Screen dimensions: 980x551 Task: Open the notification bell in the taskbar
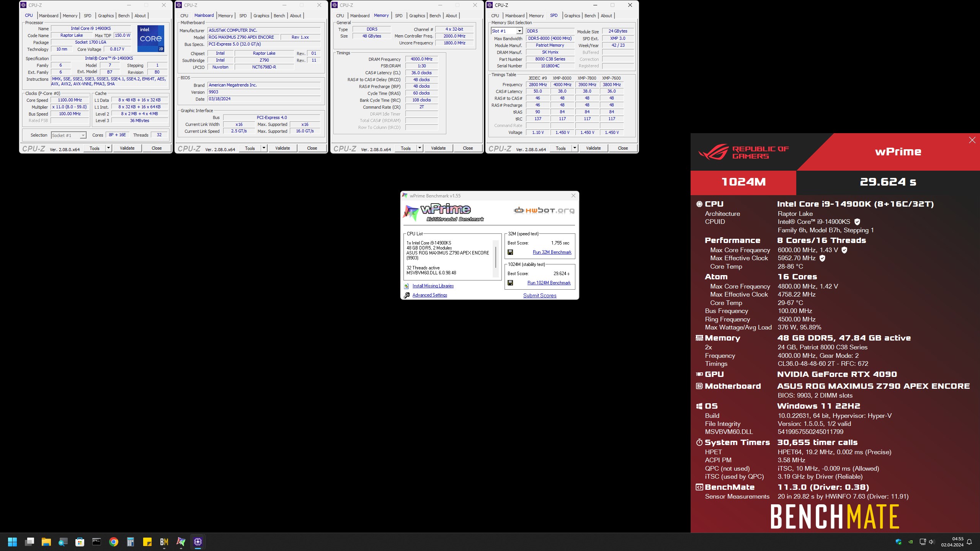[969, 542]
